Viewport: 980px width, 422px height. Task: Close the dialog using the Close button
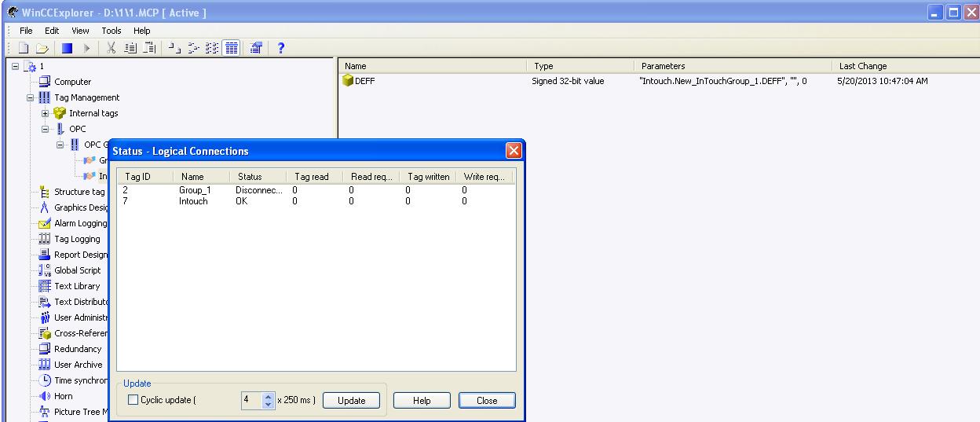coord(487,401)
